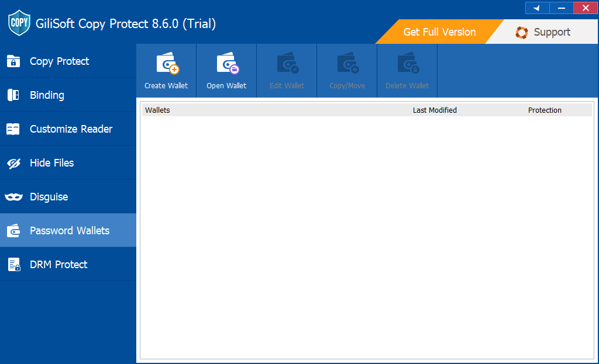The width and height of the screenshot is (599, 364).
Task: Click the Disguise mask icon
Action: pyautogui.click(x=14, y=197)
